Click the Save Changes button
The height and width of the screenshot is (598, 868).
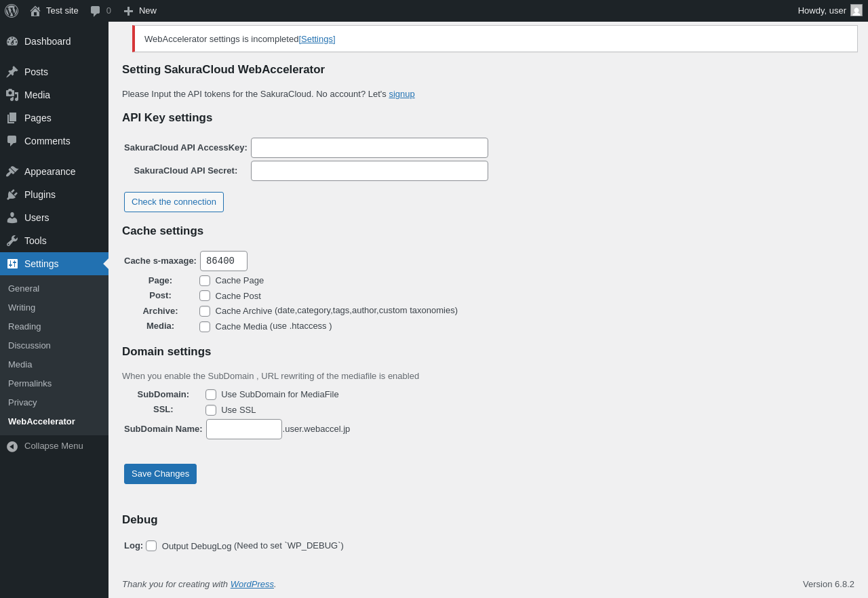(x=160, y=474)
